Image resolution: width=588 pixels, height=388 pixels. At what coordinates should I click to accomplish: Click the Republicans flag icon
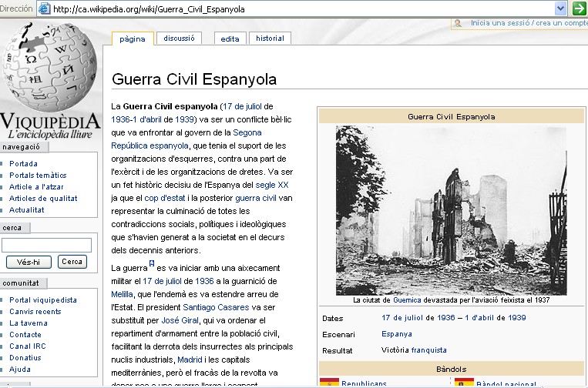point(329,383)
